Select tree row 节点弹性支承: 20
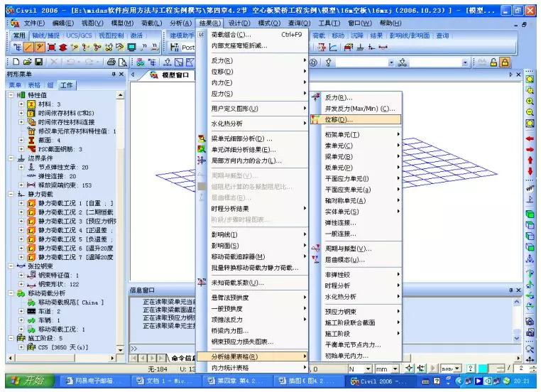Screen dimensions: 541x392 pos(63,168)
